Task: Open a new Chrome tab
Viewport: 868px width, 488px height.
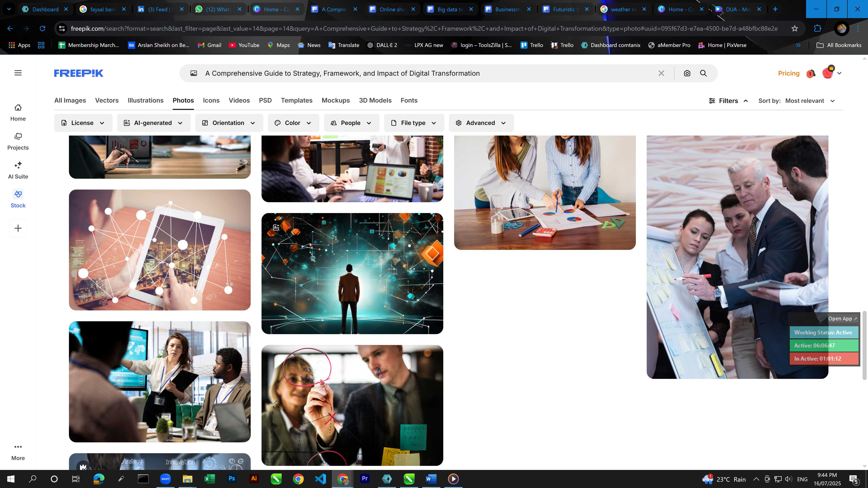Action: [775, 9]
